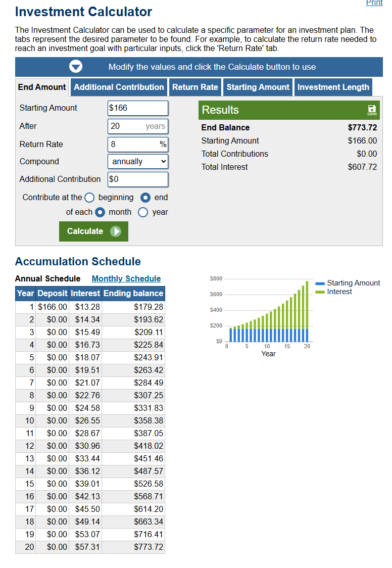The width and height of the screenshot is (392, 568).
Task: Switch to the Starting Amount tab
Action: (258, 87)
